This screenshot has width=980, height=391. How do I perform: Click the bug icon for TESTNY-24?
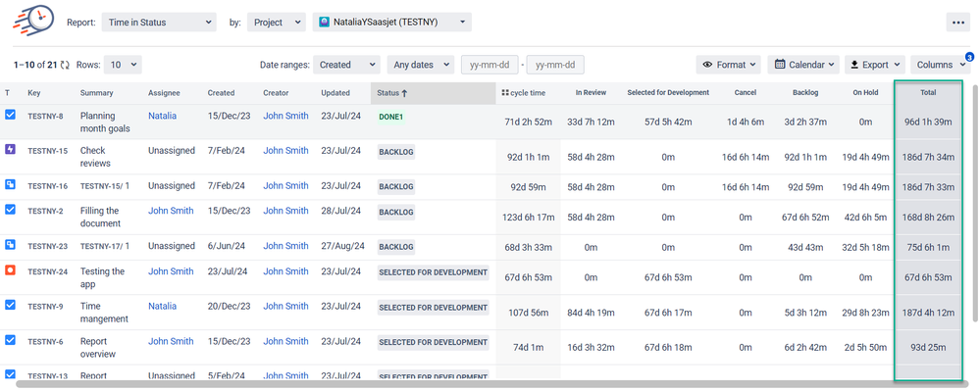click(x=10, y=270)
